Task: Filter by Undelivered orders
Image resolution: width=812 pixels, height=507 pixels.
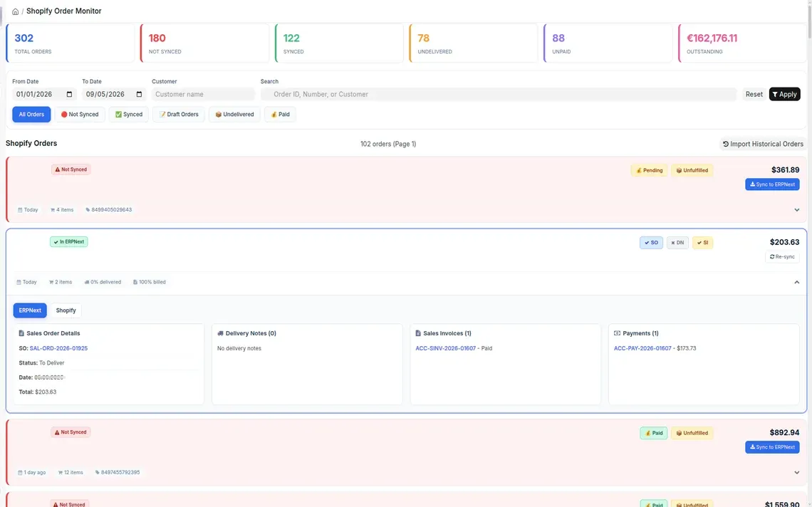Action: tap(234, 115)
